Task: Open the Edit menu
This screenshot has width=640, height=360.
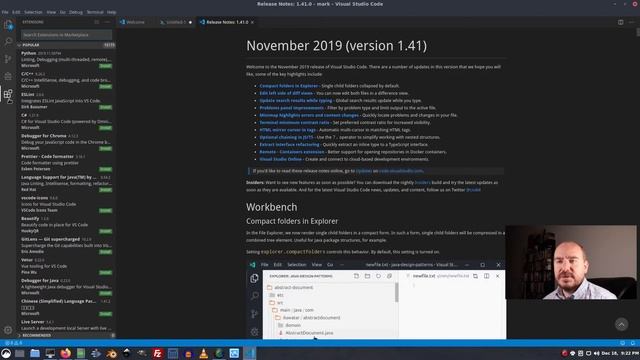Action: coord(16,12)
